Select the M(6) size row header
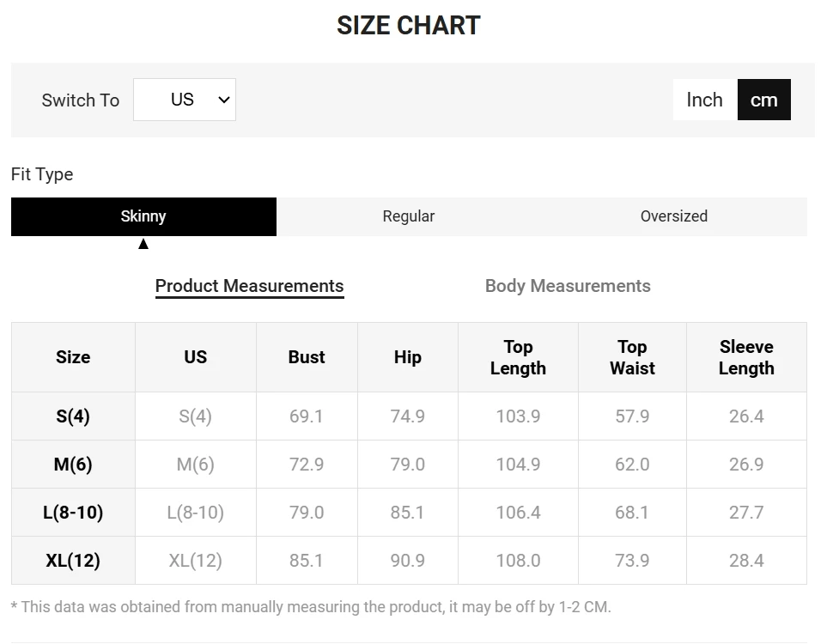833x644 pixels. [x=73, y=465]
